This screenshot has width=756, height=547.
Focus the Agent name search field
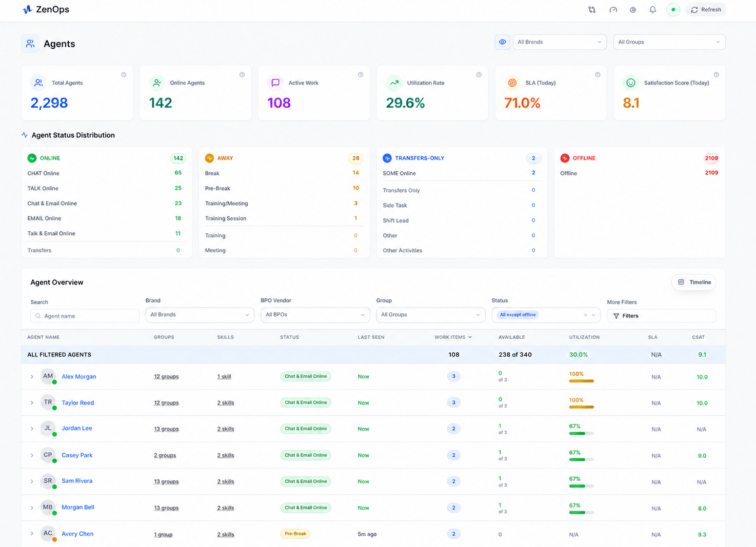(x=85, y=316)
